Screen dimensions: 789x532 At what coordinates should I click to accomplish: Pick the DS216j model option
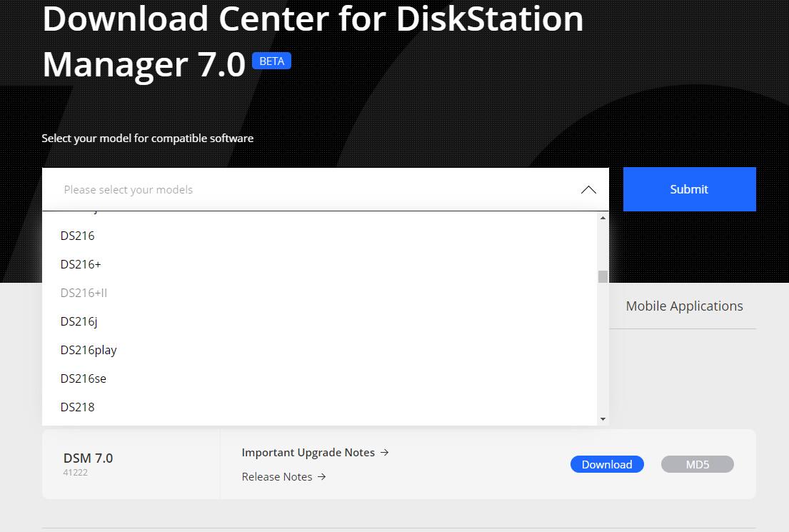pos(79,321)
